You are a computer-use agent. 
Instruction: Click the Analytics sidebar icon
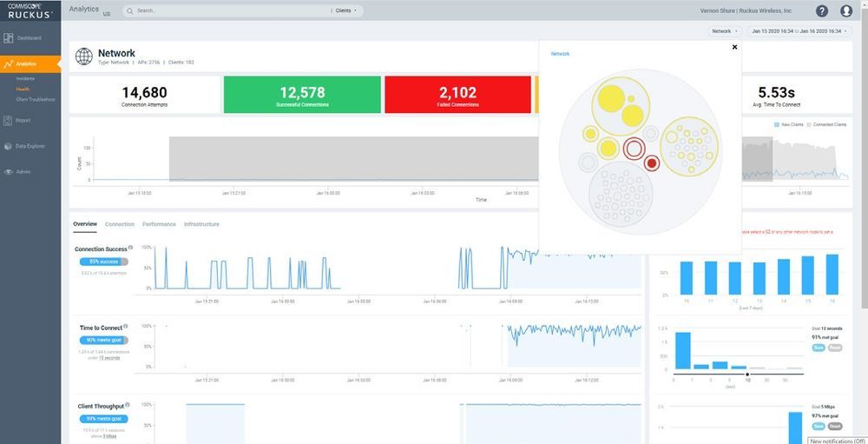click(x=8, y=64)
